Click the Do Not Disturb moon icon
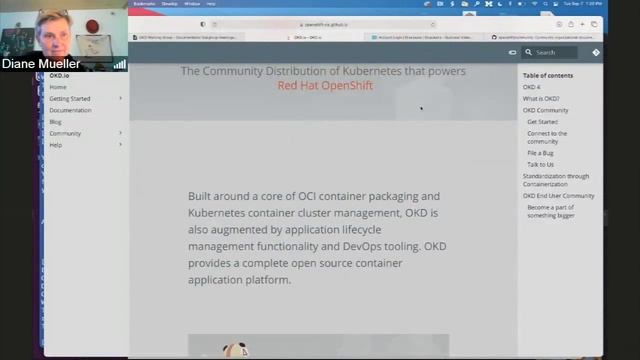Screen dimensions: 640x360 click(x=500, y=4)
